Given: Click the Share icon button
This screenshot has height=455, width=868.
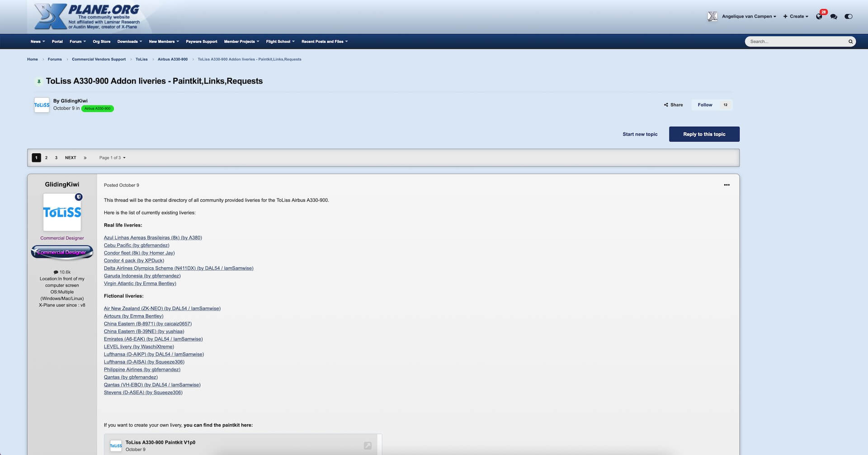Looking at the screenshot, I should click(x=673, y=105).
